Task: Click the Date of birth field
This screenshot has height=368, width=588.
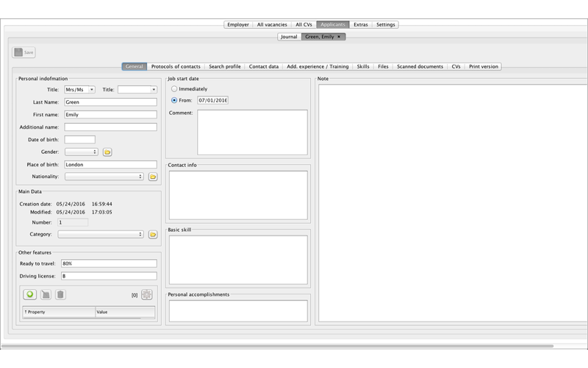Action: click(80, 139)
